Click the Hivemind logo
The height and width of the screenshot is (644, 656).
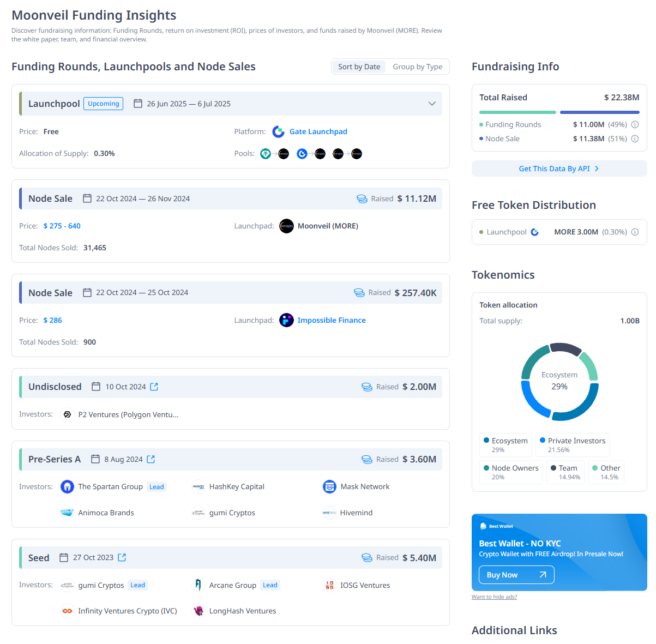pyautogui.click(x=329, y=513)
